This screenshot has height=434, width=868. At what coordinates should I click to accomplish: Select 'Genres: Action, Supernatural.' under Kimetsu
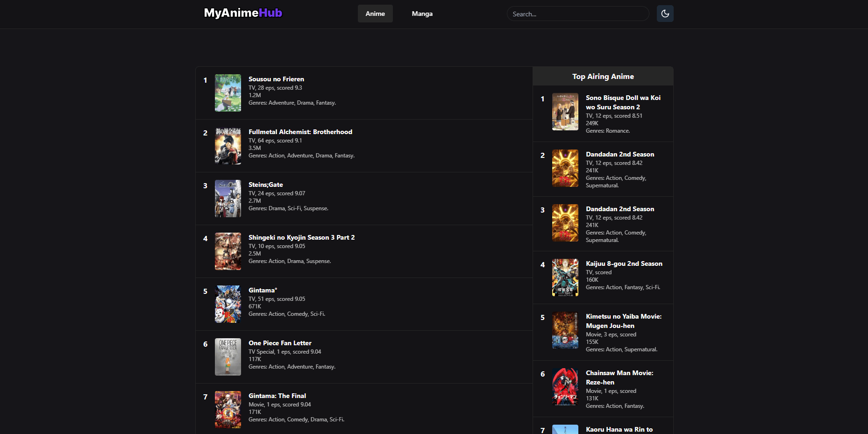pyautogui.click(x=621, y=349)
